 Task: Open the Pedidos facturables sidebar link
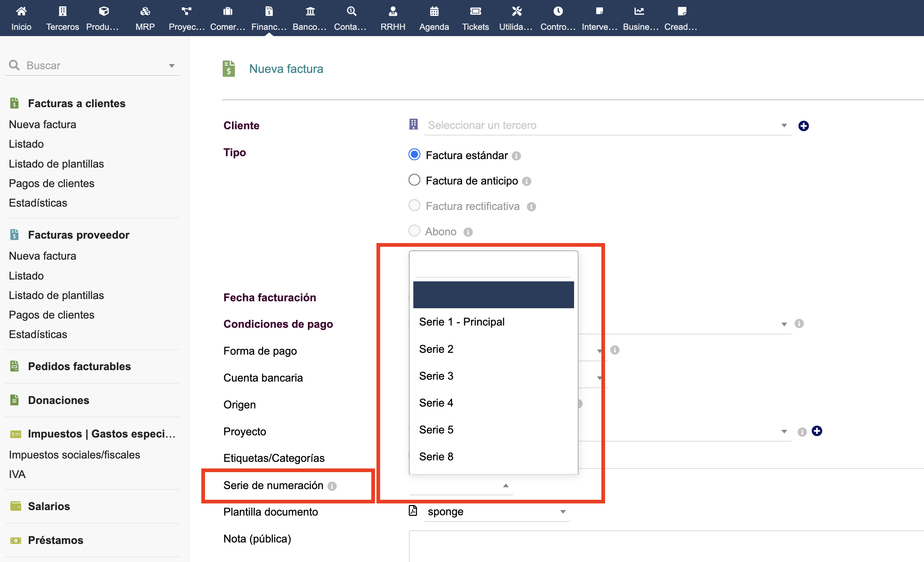click(x=79, y=366)
